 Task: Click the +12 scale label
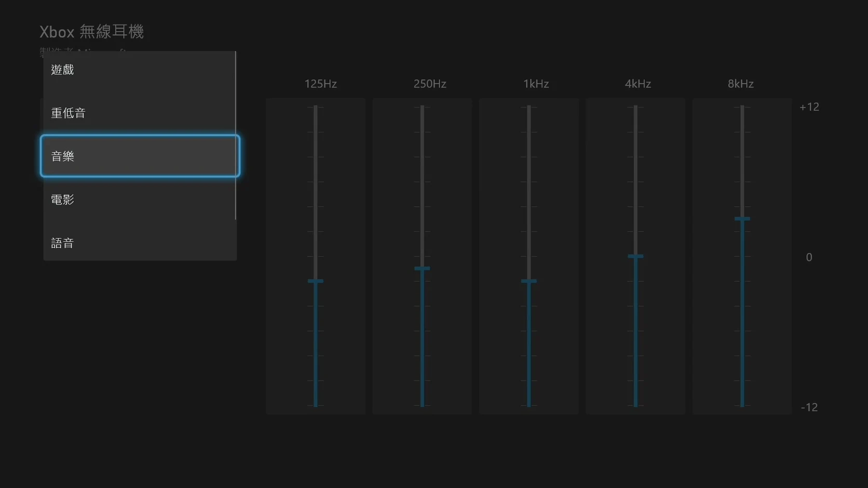click(809, 107)
